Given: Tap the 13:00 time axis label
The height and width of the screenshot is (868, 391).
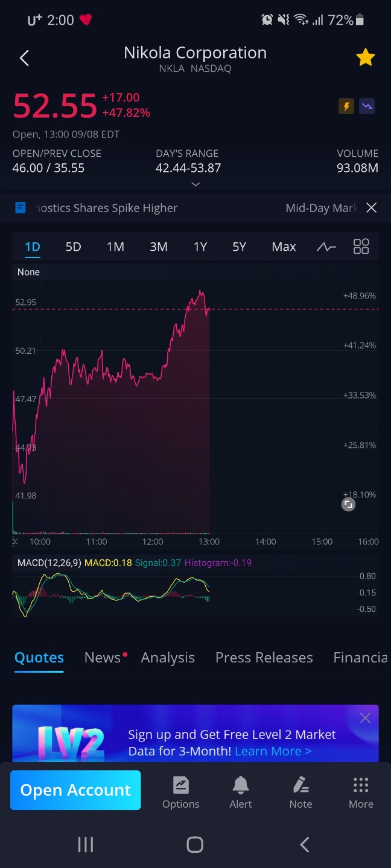Looking at the screenshot, I should (209, 542).
